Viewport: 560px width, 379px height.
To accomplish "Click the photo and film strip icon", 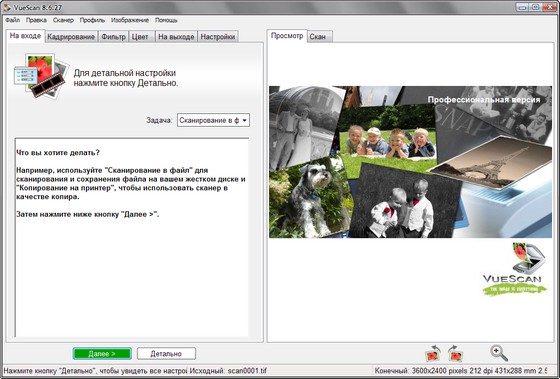I will 41,76.
